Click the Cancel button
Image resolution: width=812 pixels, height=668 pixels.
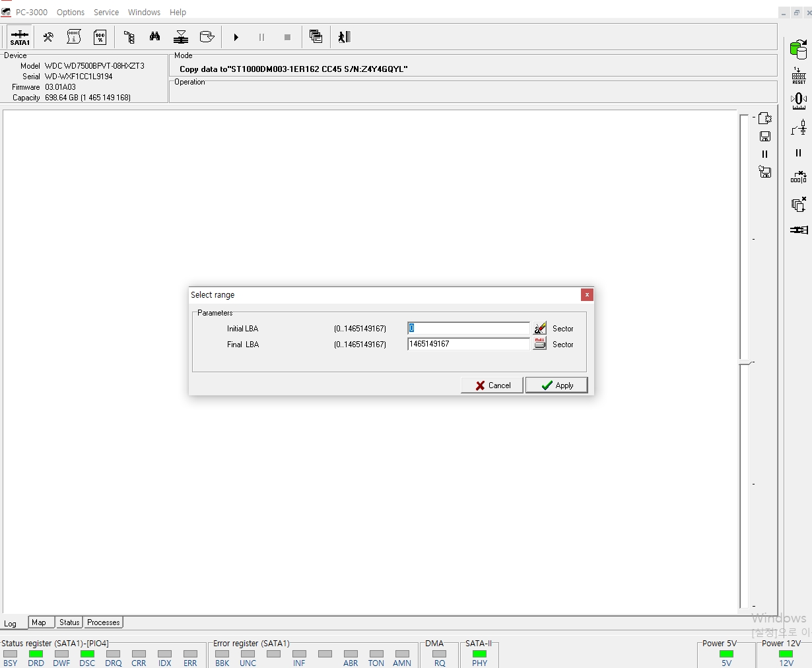(x=492, y=385)
